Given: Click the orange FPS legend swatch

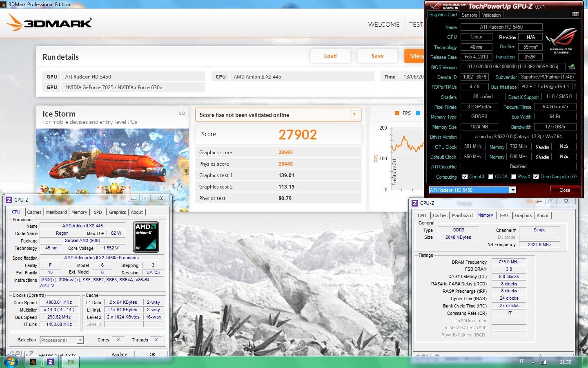Looking at the screenshot, I should 397,113.
